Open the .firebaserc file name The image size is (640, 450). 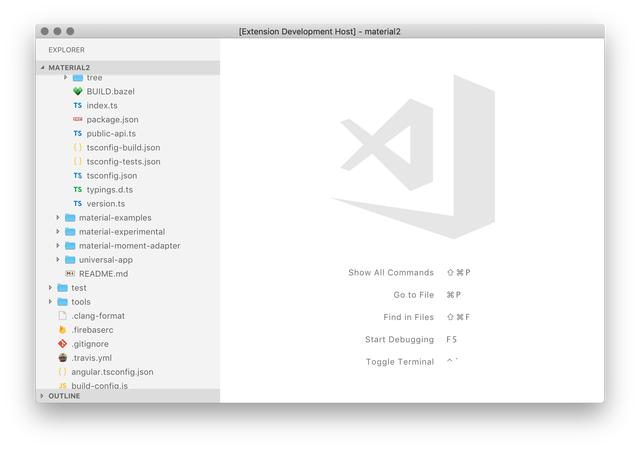click(x=92, y=330)
